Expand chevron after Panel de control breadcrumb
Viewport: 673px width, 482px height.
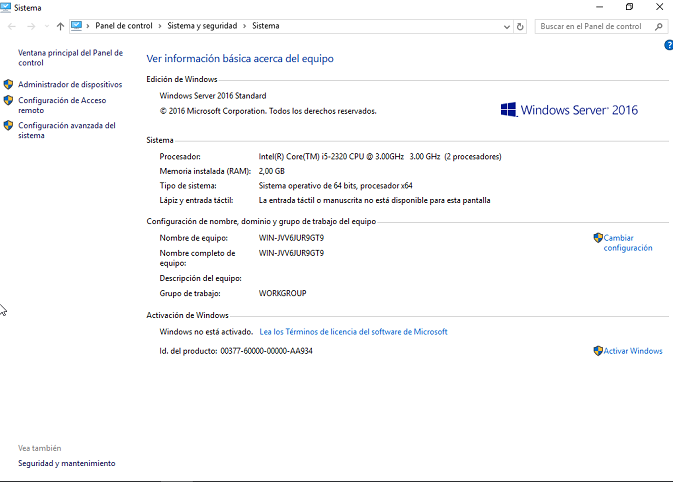point(160,26)
